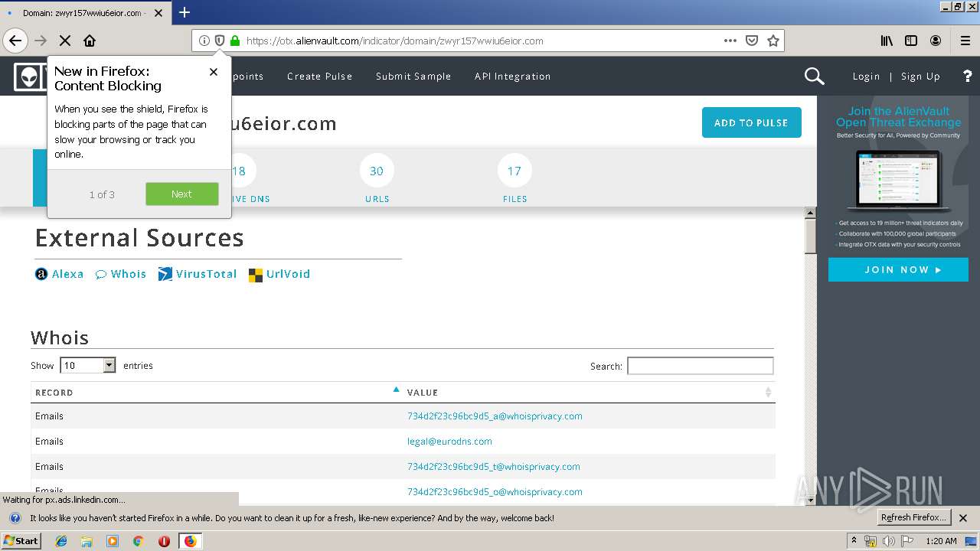
Task: Launch Internet Explorer from the taskbar
Action: (61, 541)
